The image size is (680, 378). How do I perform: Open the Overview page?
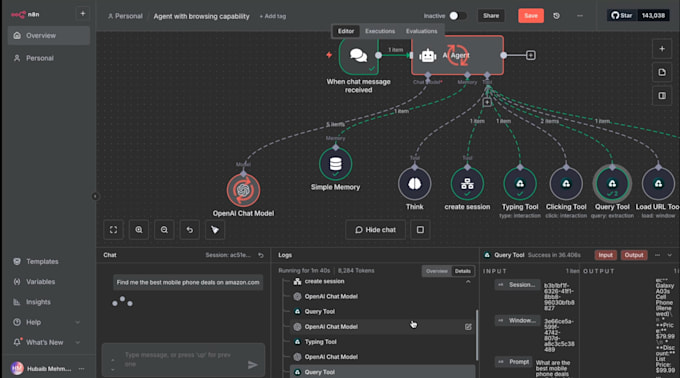pyautogui.click(x=49, y=36)
